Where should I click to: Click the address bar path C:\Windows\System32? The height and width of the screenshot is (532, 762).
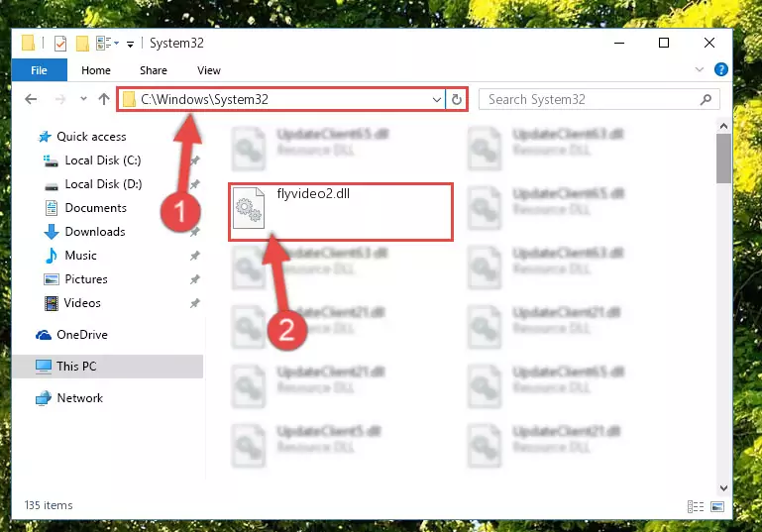pyautogui.click(x=204, y=100)
